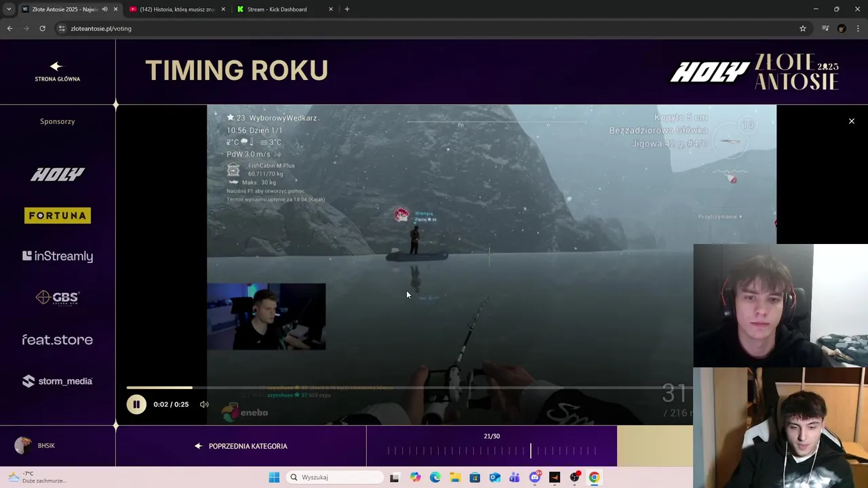Click the Poprzednia Kategoria button
This screenshot has height=488, width=868.
pyautogui.click(x=241, y=446)
